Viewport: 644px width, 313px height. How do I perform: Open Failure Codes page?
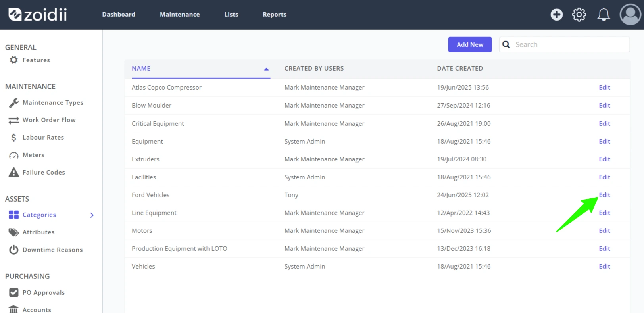click(44, 172)
